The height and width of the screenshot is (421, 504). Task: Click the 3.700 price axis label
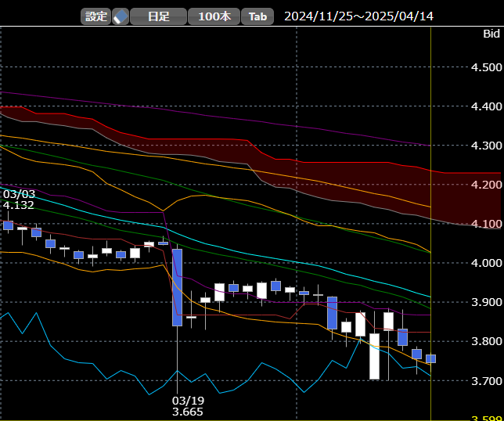click(x=486, y=381)
